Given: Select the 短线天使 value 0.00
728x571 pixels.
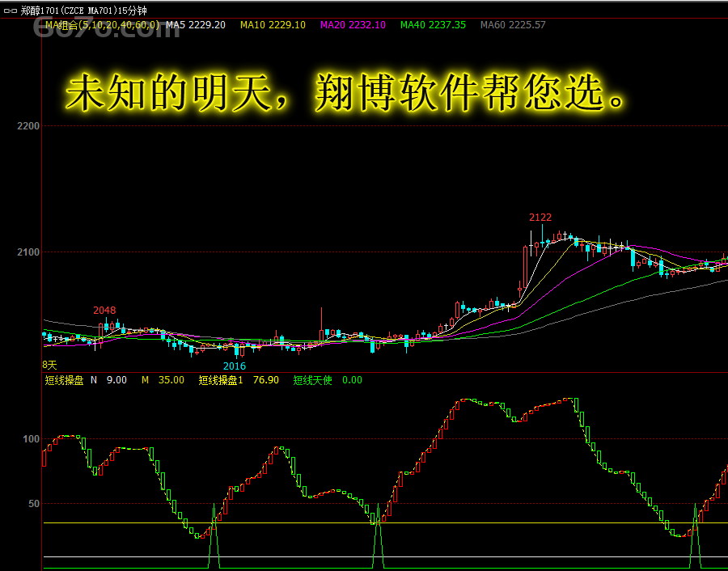Looking at the screenshot, I should [352, 380].
